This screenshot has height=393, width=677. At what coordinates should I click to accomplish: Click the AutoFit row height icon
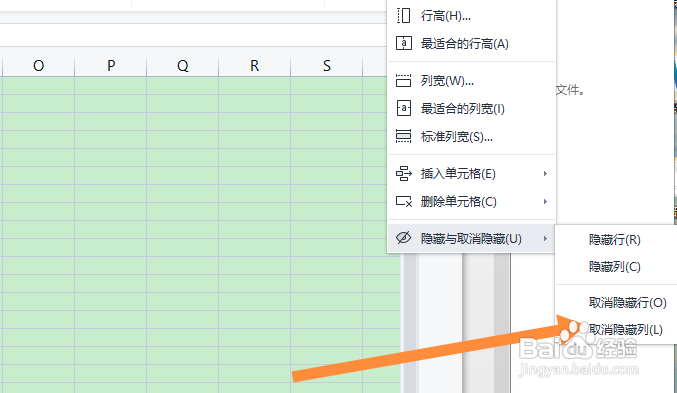click(x=403, y=44)
